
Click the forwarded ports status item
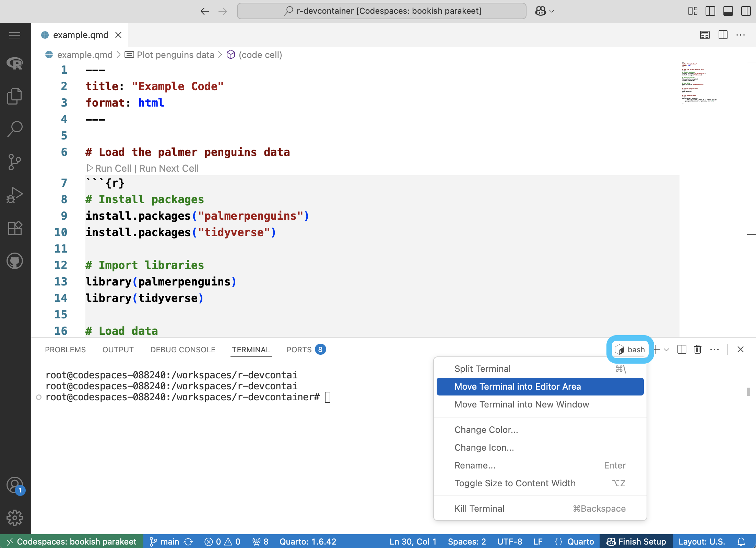pyautogui.click(x=260, y=541)
